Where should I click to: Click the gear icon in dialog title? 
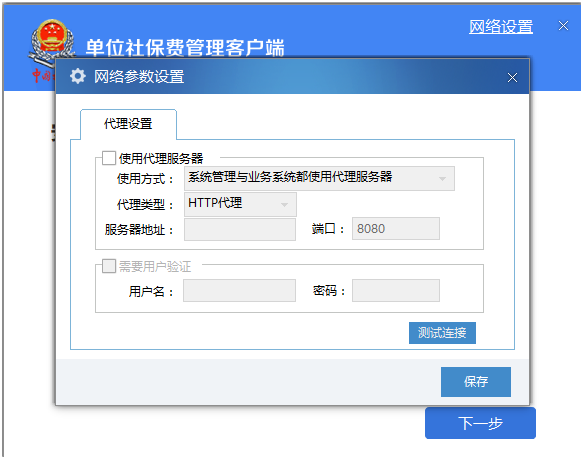click(78, 76)
